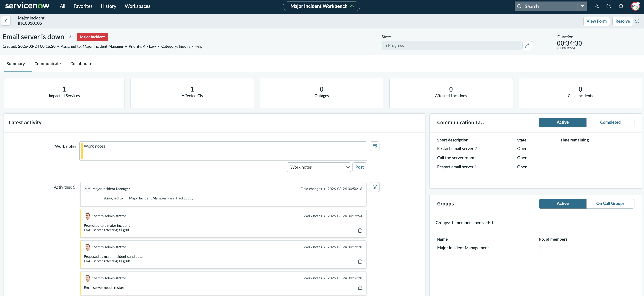Viewport: 644px width, 296px height.
Task: Go back with the chevron button
Action: [x=6, y=21]
